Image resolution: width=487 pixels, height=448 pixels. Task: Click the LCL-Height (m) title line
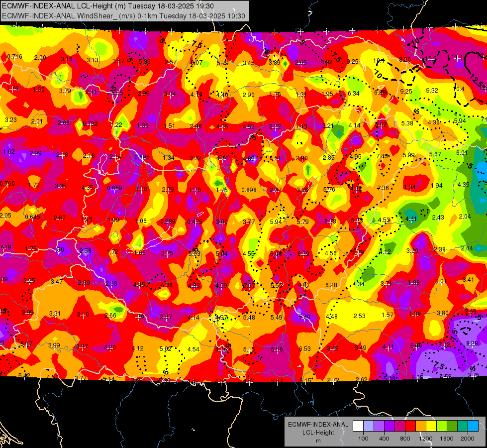(107, 6)
